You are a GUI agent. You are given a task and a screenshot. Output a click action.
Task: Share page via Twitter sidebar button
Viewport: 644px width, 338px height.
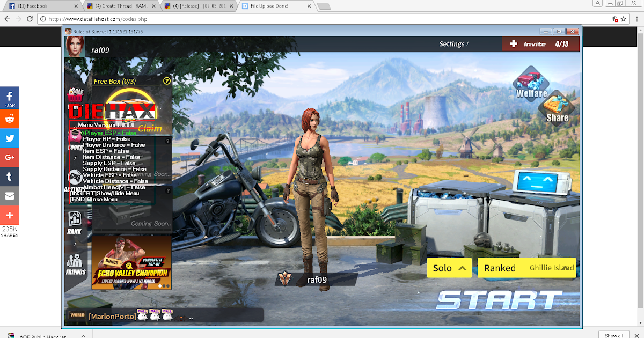tap(10, 138)
